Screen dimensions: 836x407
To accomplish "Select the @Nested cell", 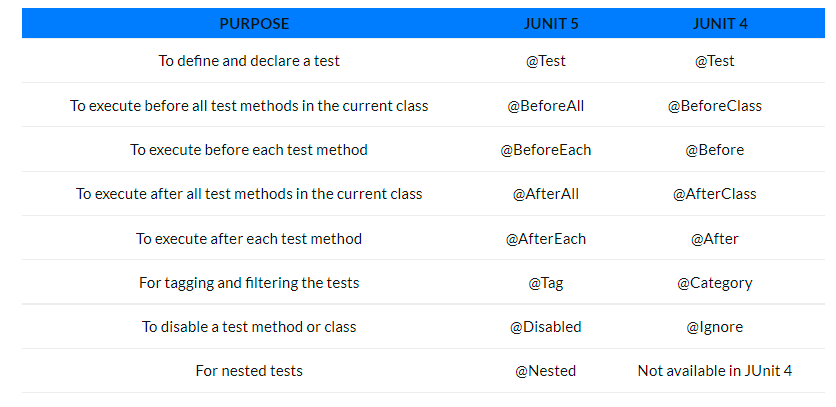I will pos(545,371).
